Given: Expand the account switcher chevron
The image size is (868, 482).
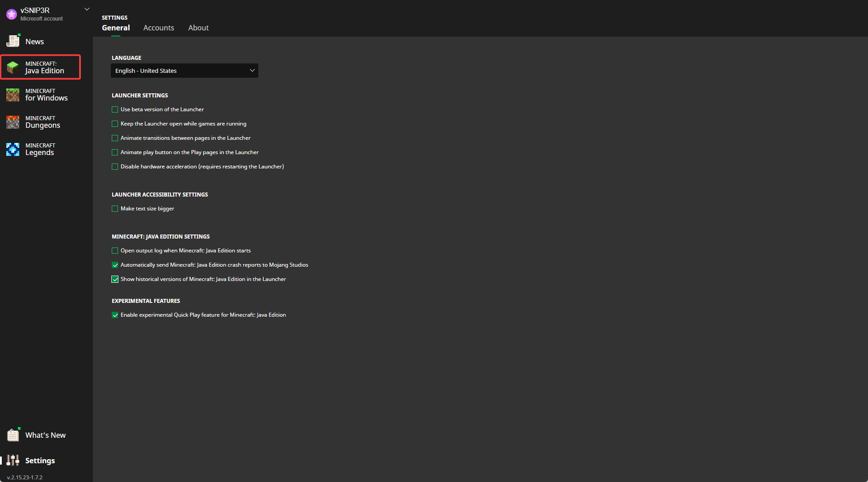Looking at the screenshot, I should (x=87, y=9).
